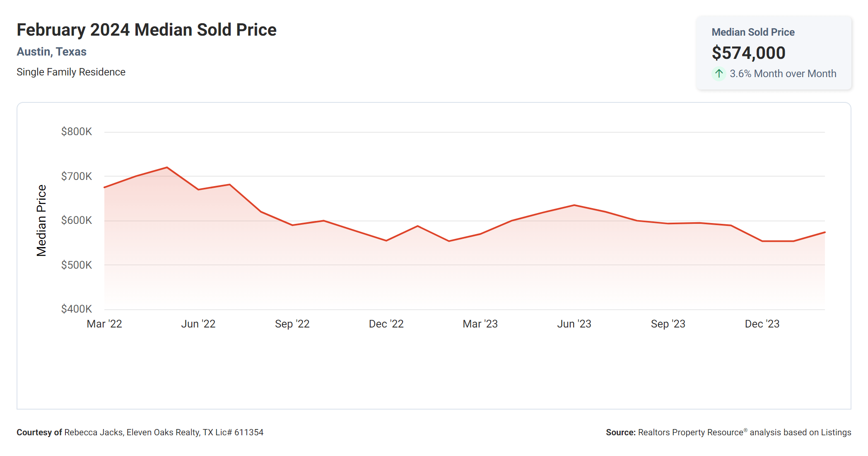The height and width of the screenshot is (456, 868).
Task: Select the $574,000 median price value
Action: 748,53
